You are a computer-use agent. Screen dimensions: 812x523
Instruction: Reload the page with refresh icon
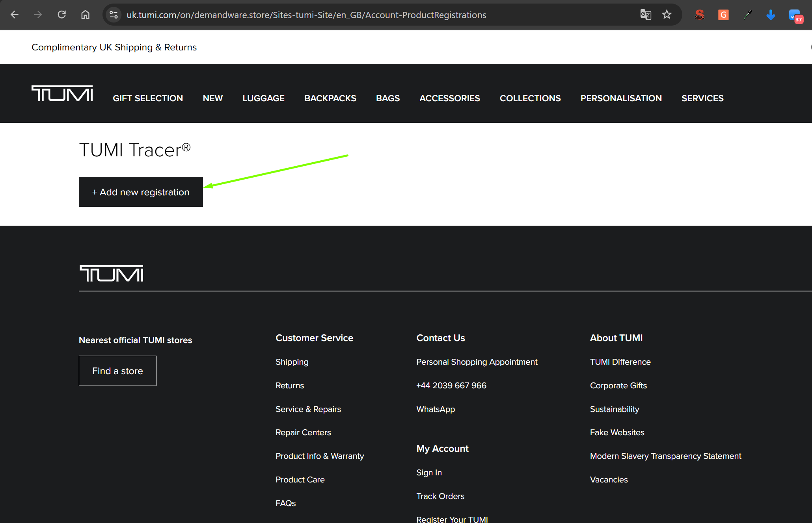click(x=61, y=15)
